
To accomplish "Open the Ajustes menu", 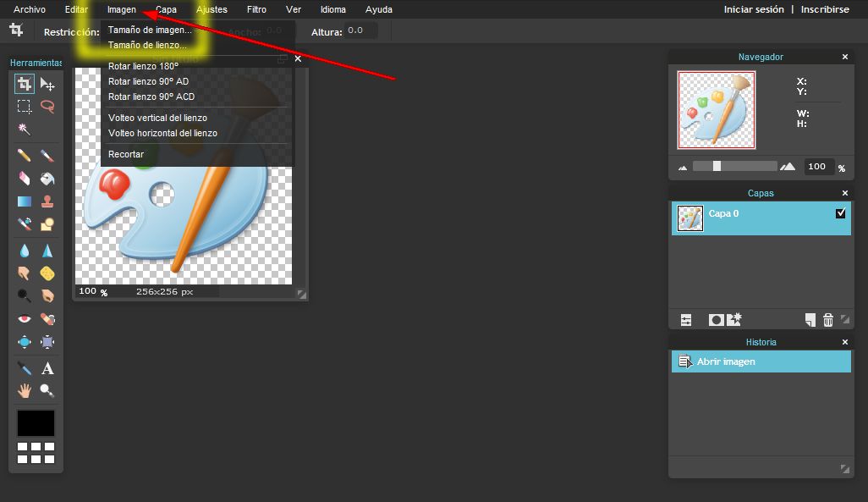I will click(212, 9).
